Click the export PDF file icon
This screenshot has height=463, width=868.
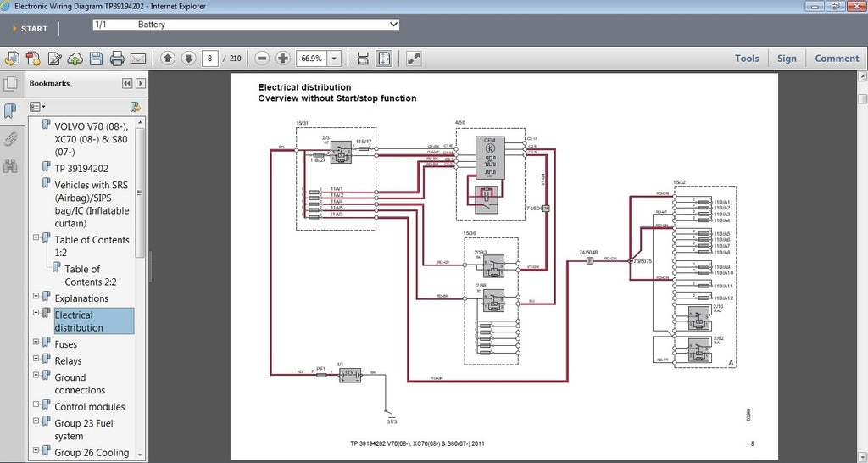point(12,59)
